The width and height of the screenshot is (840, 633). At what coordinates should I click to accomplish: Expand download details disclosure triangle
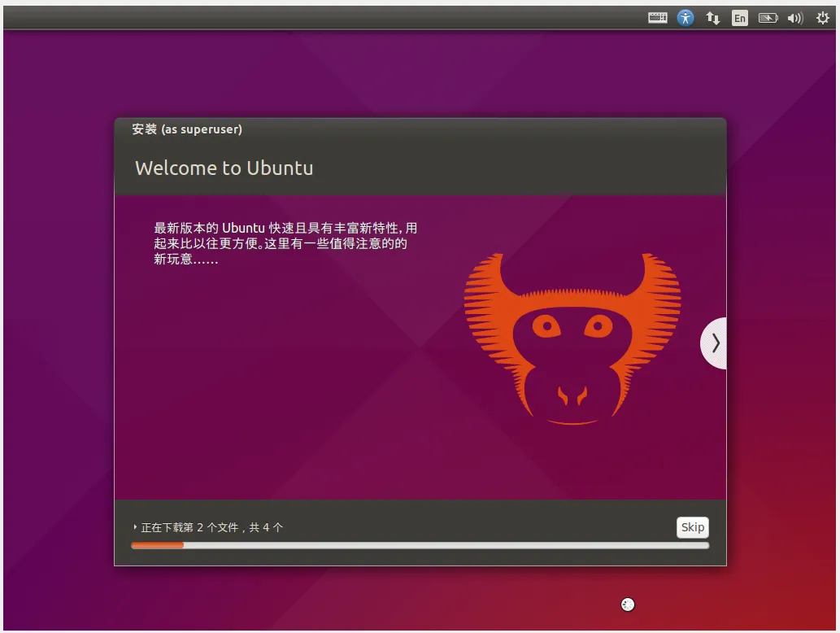click(x=135, y=527)
